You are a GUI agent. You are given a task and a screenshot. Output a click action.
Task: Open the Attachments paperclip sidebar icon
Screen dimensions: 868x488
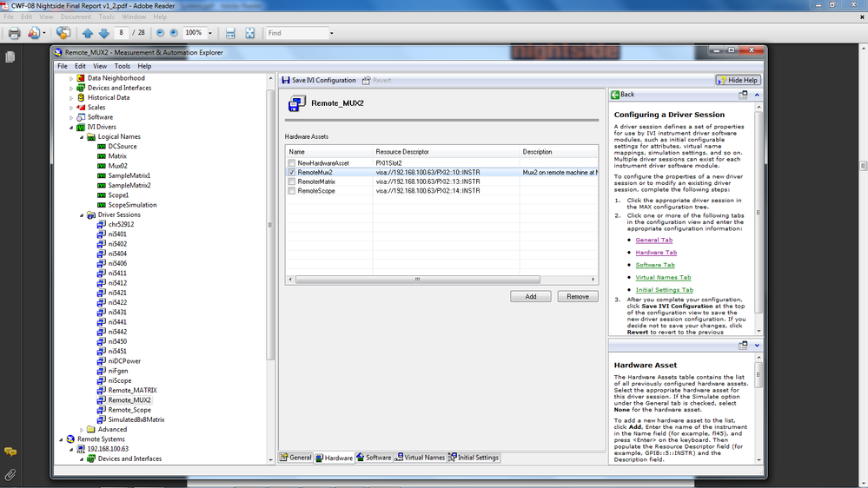(x=10, y=475)
